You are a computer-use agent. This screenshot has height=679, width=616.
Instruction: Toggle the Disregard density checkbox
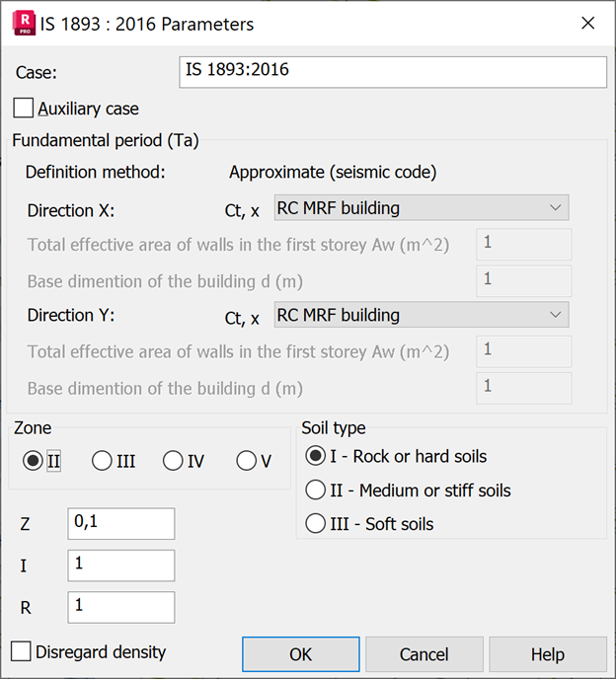21,651
